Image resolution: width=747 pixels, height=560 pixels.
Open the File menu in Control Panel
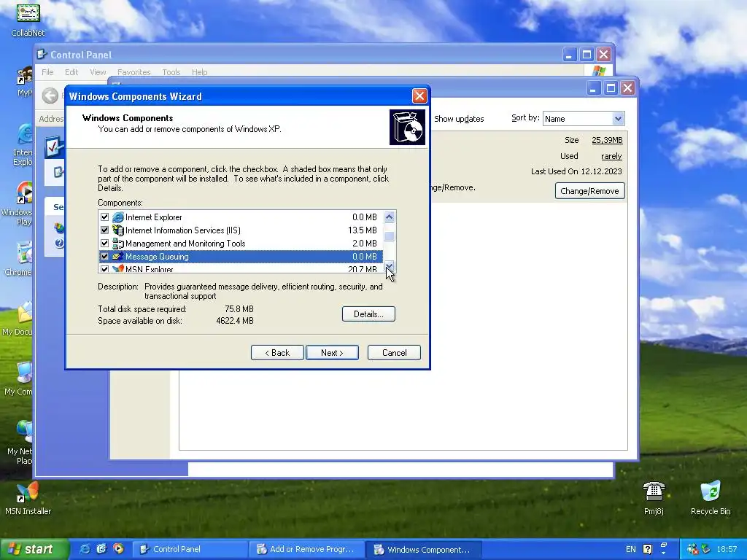47,72
